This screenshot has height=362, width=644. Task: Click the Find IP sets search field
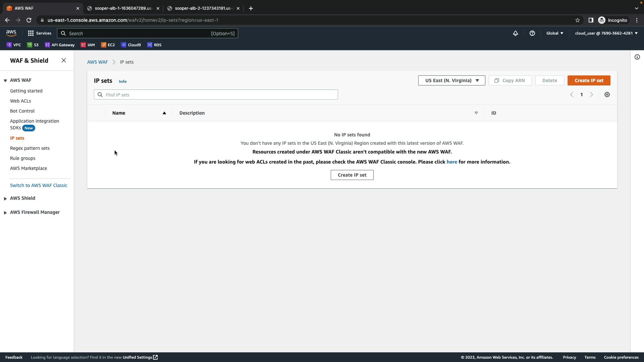point(216,95)
